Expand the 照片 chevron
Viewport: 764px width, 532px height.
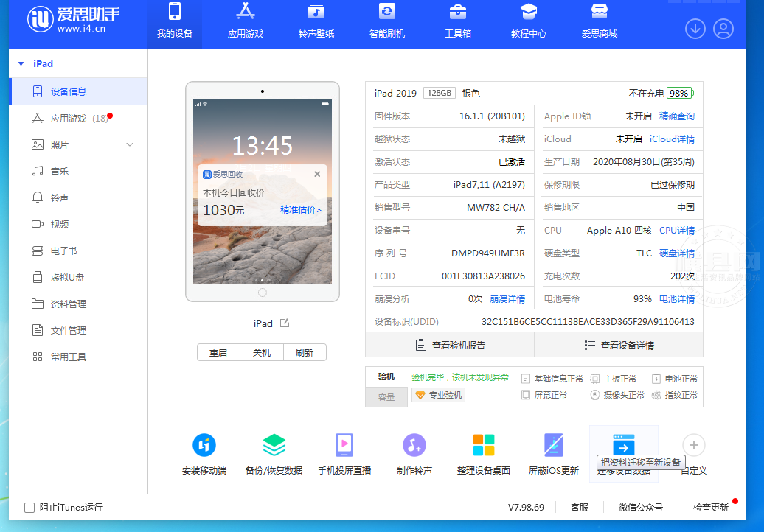[x=130, y=144]
